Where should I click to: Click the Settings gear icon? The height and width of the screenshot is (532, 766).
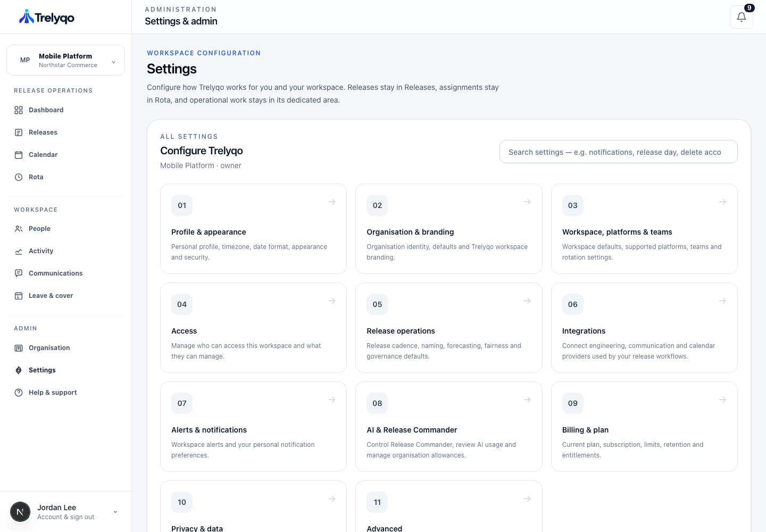pyautogui.click(x=19, y=370)
